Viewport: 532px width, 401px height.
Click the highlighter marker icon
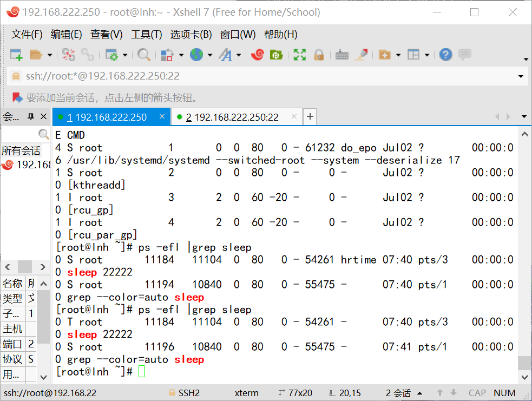coord(362,55)
